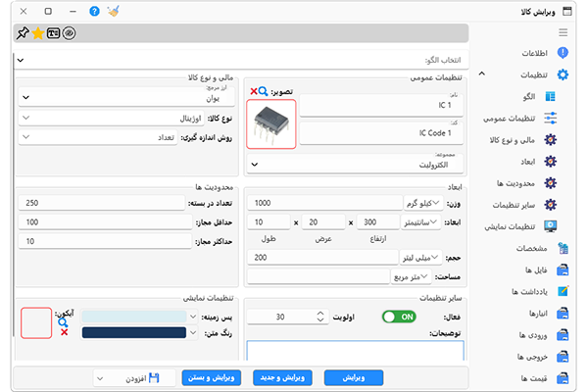Open خروجی ها in the sidebar
Image resolution: width=588 pixels, height=392 pixels.
coord(532,357)
